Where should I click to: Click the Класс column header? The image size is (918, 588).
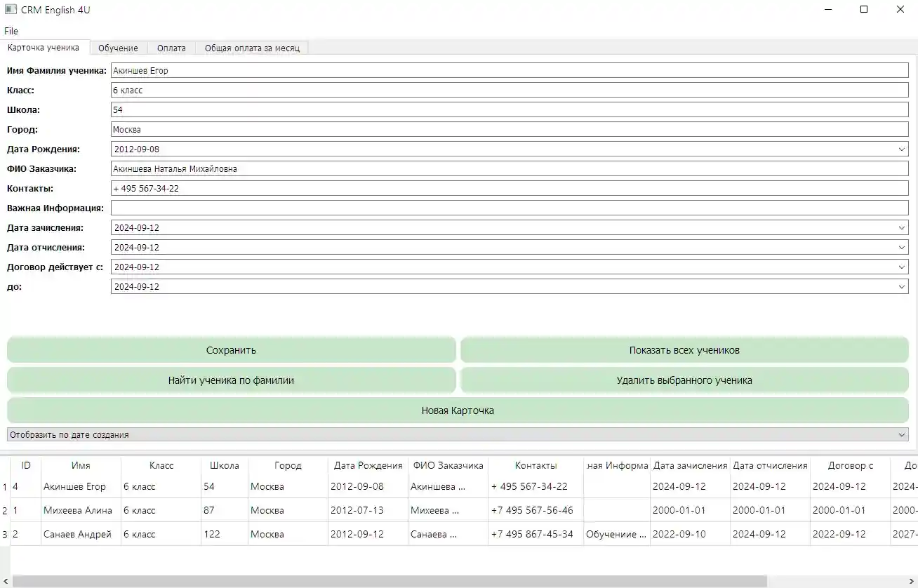click(161, 465)
